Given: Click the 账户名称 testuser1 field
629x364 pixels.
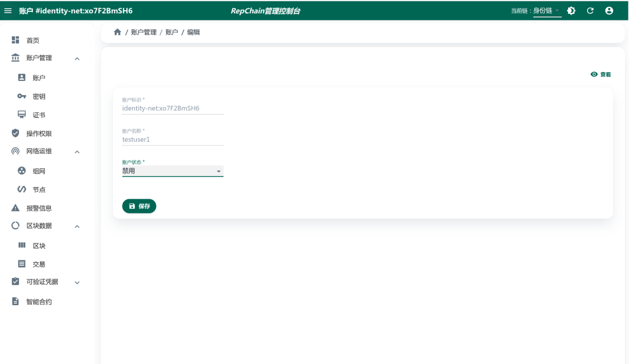Looking at the screenshot, I should pyautogui.click(x=173, y=139).
